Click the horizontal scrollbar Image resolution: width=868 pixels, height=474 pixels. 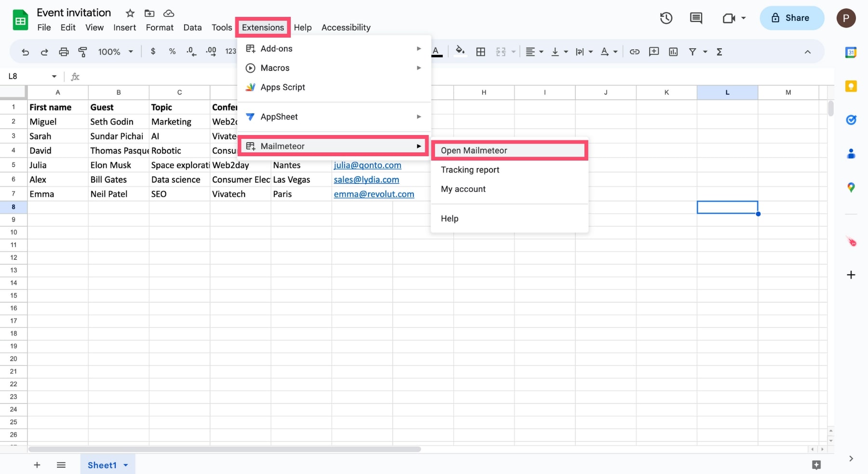225,449
